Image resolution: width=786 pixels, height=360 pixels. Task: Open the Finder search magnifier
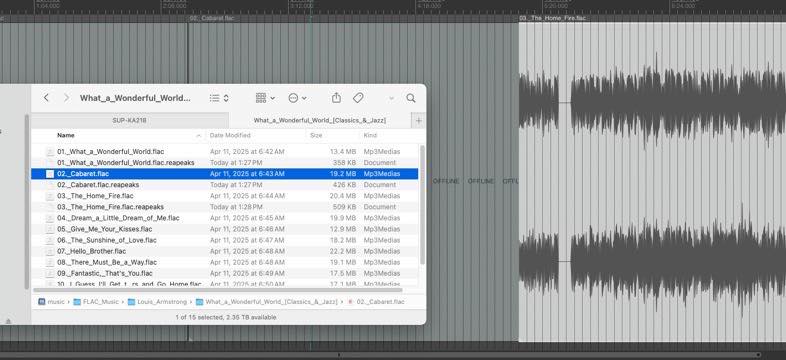411,98
